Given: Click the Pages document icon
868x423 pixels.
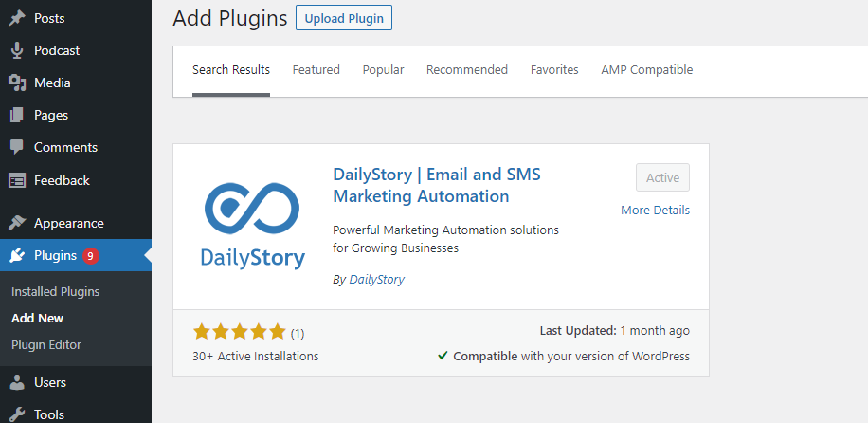Looking at the screenshot, I should point(17,116).
